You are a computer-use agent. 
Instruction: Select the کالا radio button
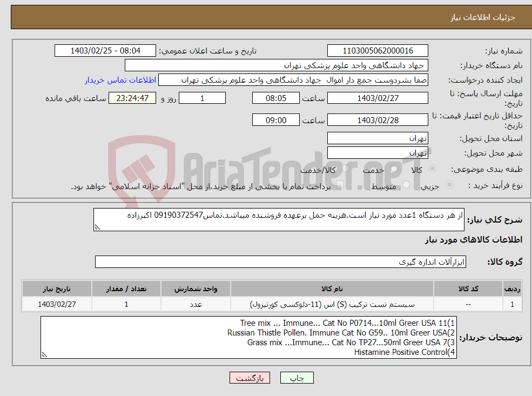(432, 169)
